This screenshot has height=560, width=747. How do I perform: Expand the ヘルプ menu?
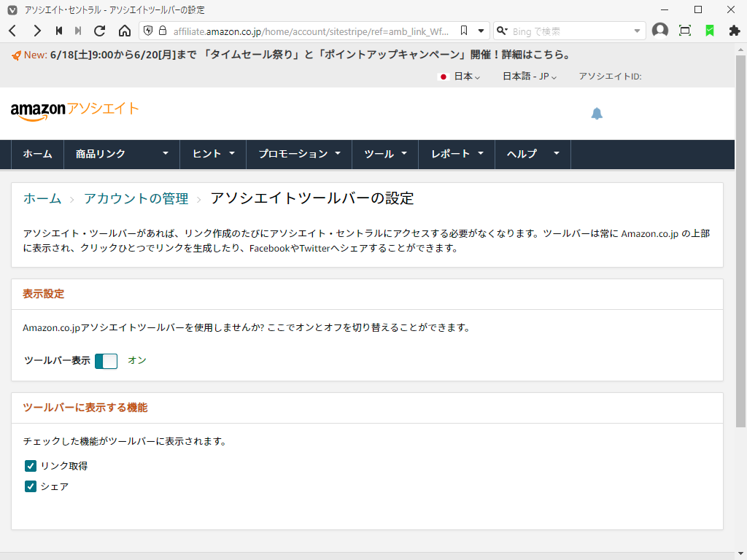tap(533, 154)
